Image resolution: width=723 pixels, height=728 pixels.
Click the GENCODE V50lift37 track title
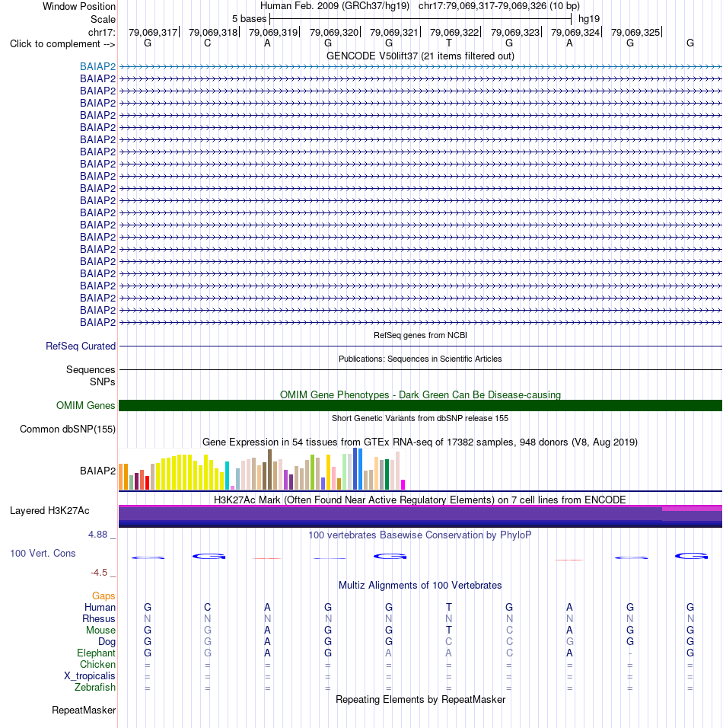click(x=420, y=56)
